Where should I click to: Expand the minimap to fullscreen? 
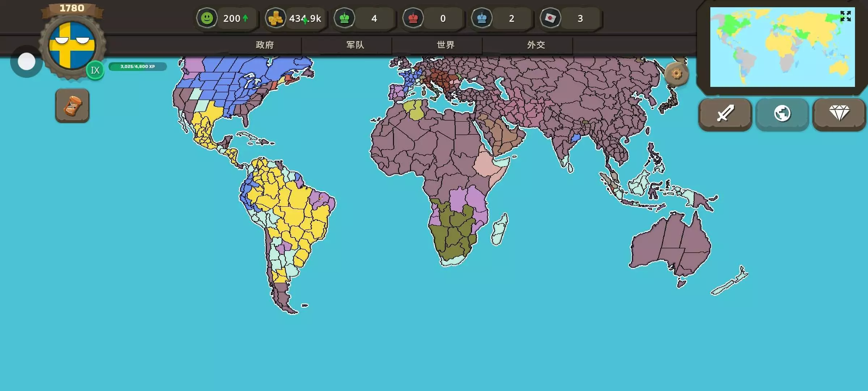click(845, 16)
